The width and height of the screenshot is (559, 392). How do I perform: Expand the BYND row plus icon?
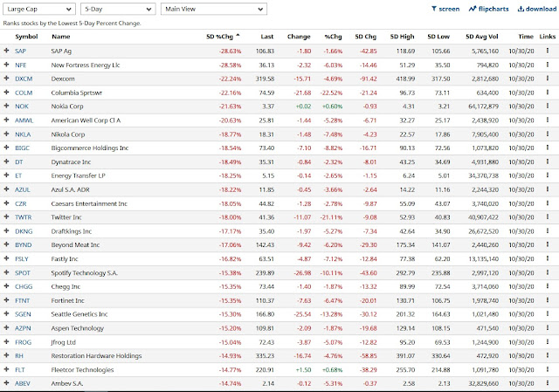click(6, 244)
